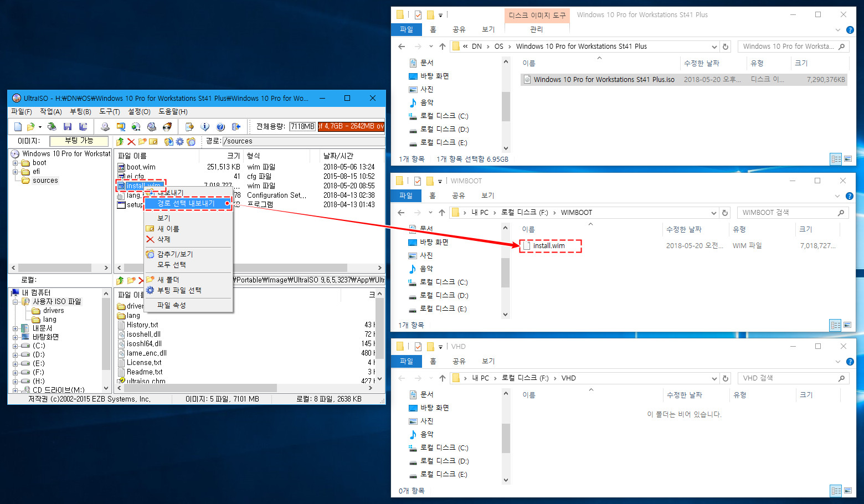Choose 파일 속성 from the context menu

tap(171, 305)
